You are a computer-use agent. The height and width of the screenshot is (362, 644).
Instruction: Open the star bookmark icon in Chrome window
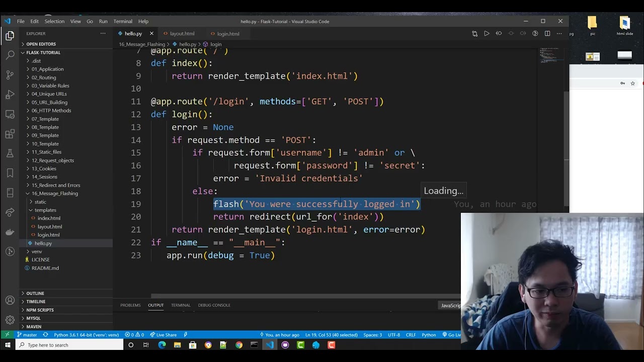click(632, 83)
